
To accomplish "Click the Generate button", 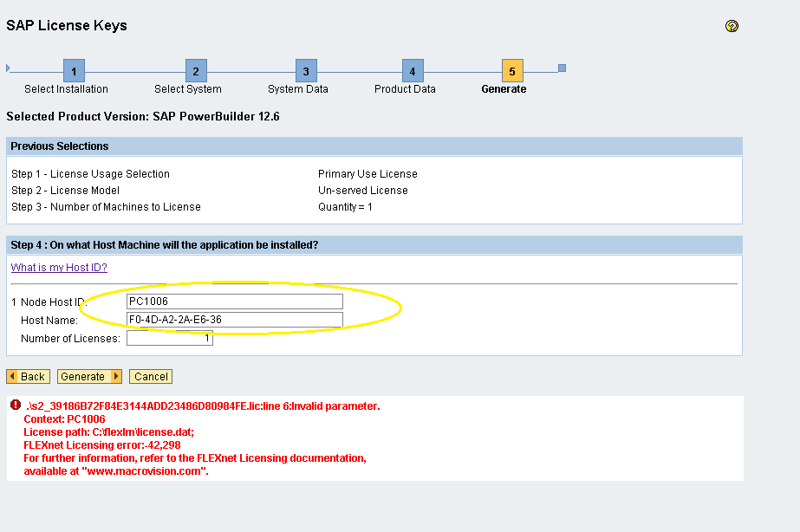I will (89, 376).
